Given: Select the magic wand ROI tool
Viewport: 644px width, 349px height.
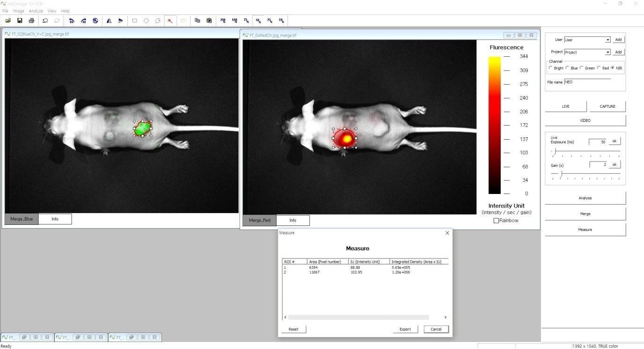Looking at the screenshot, I should pos(170,21).
